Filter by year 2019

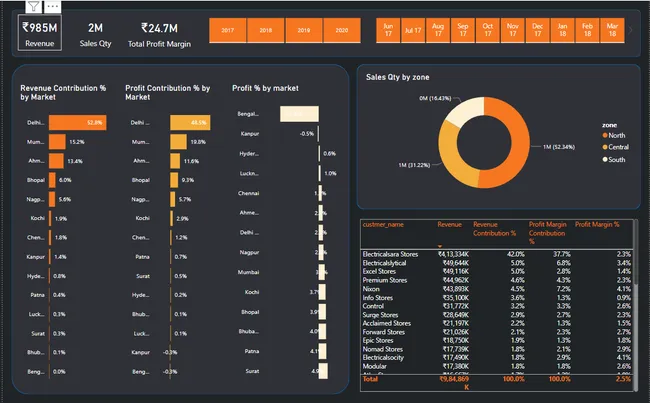coord(304,30)
